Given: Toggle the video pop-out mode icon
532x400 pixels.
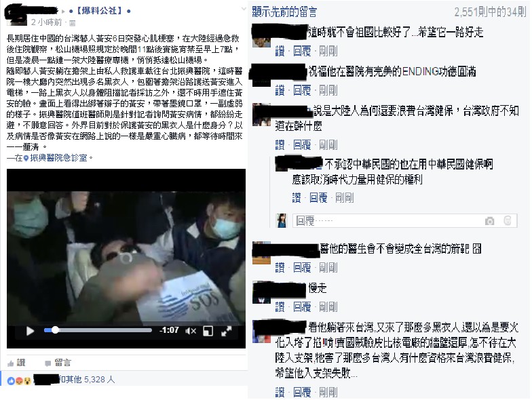Looking at the screenshot, I should pos(208,331).
